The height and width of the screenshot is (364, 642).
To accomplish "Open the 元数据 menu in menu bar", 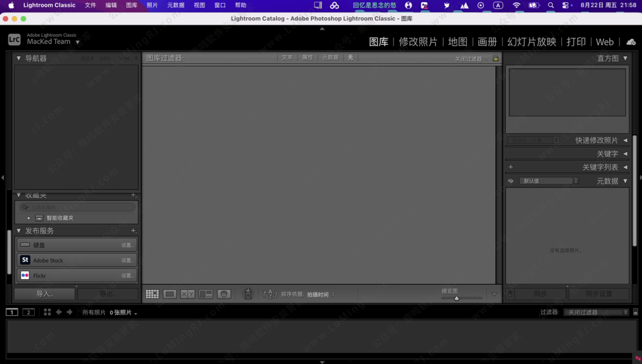I will (175, 5).
